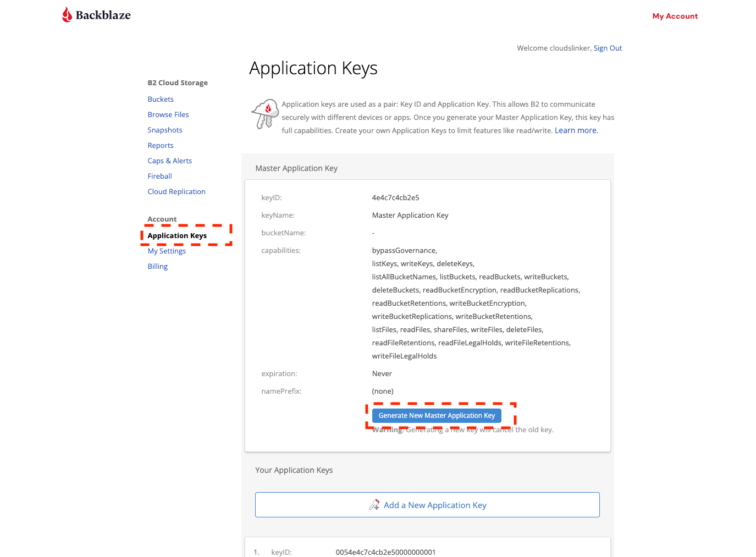Go to Browse Files
This screenshot has height=557, width=756.
[168, 114]
